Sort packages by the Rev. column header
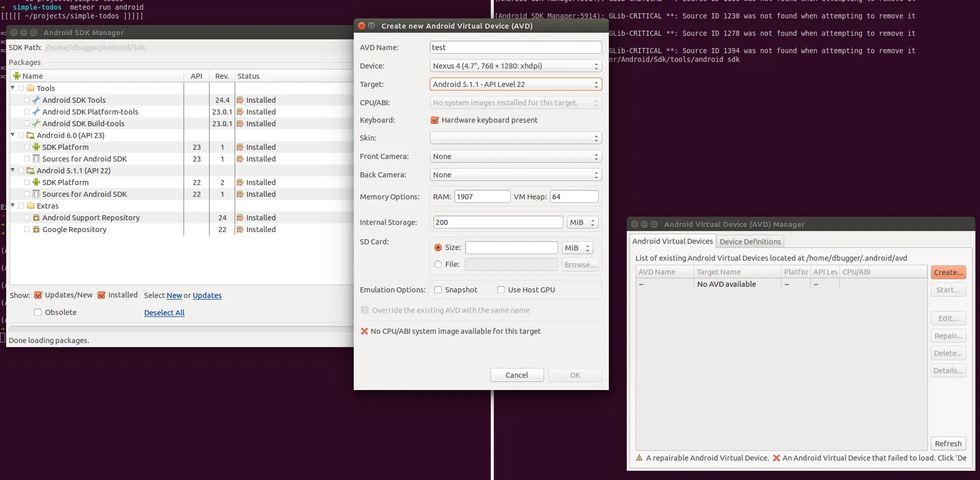Image resolution: width=980 pixels, height=480 pixels. click(222, 76)
